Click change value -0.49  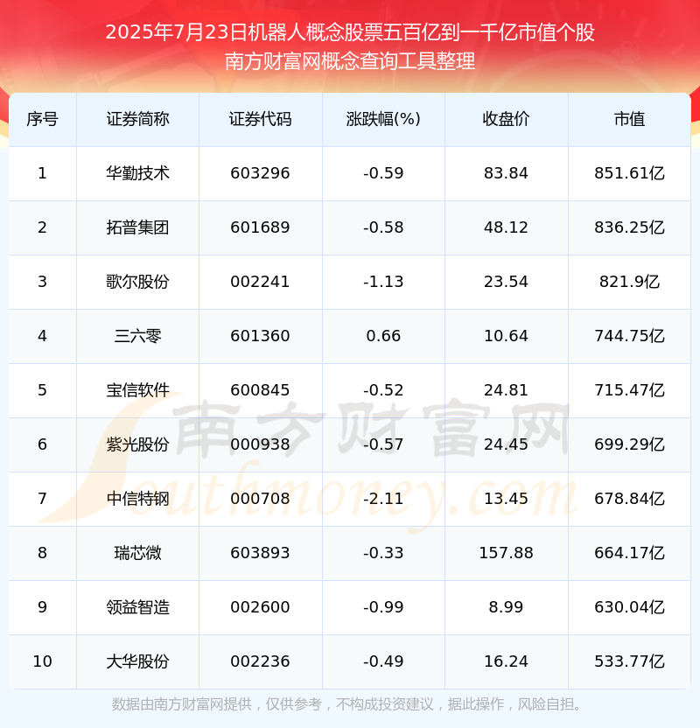coord(383,661)
